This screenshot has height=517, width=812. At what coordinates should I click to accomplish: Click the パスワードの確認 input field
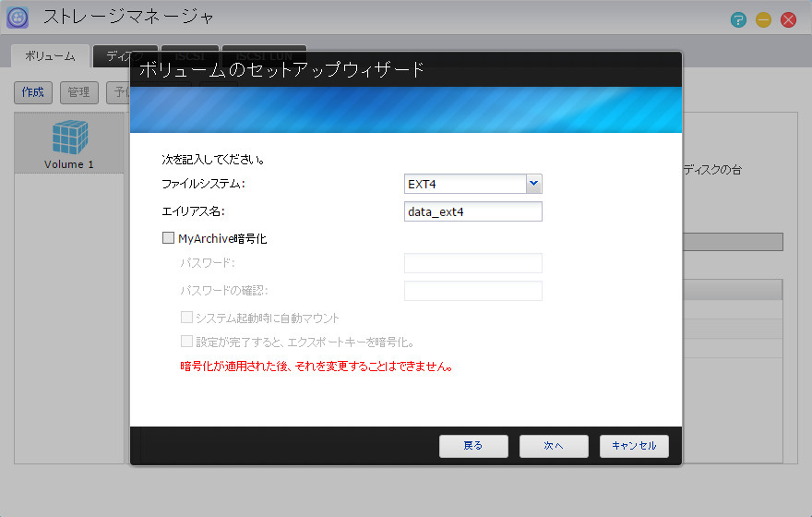472,291
